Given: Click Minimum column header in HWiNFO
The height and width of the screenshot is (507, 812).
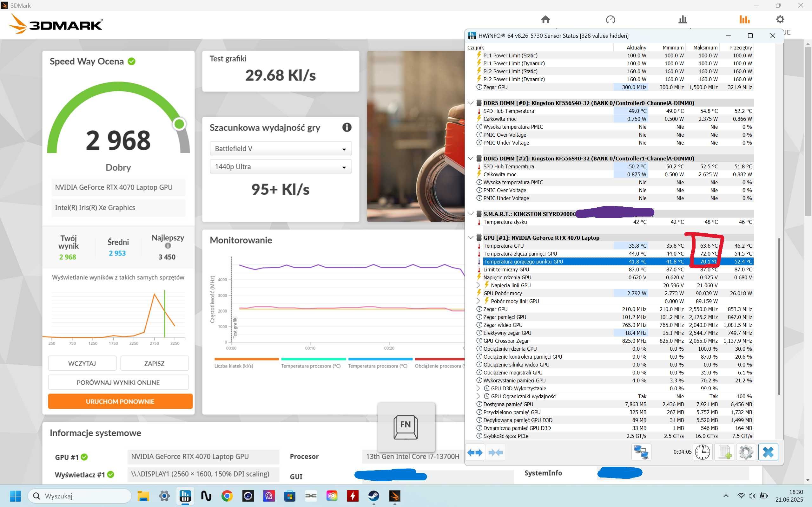Looking at the screenshot, I should pos(666,48).
